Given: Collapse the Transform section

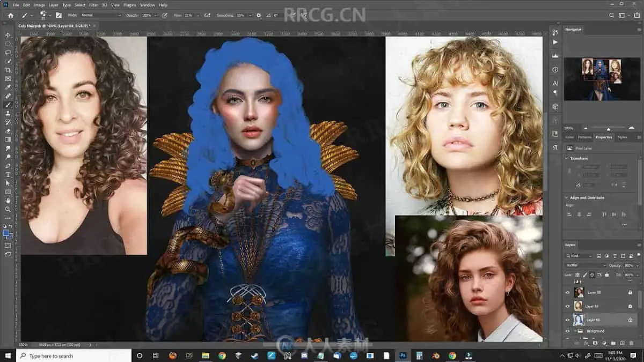Looking at the screenshot, I should [x=567, y=158].
